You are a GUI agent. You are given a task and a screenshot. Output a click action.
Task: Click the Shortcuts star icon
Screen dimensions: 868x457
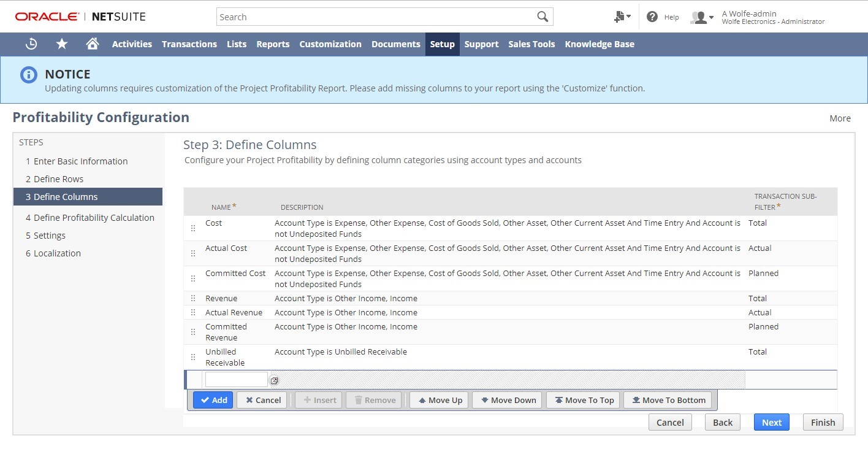[x=62, y=44]
